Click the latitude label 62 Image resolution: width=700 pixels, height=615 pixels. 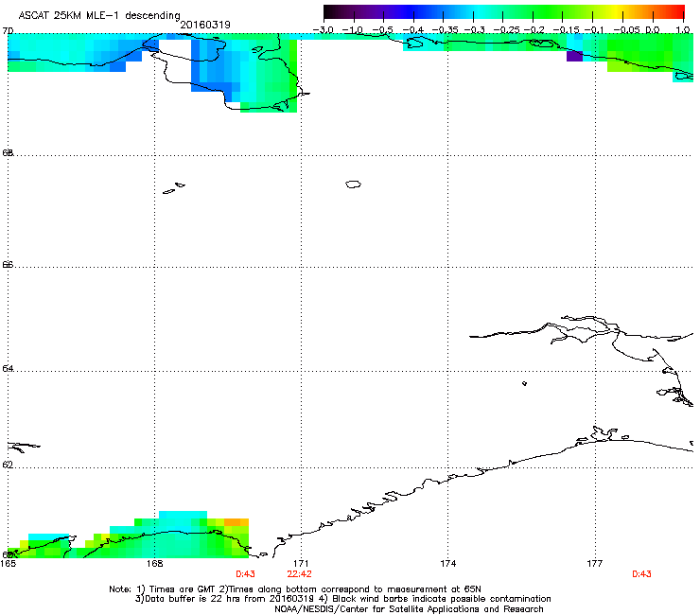[8, 465]
